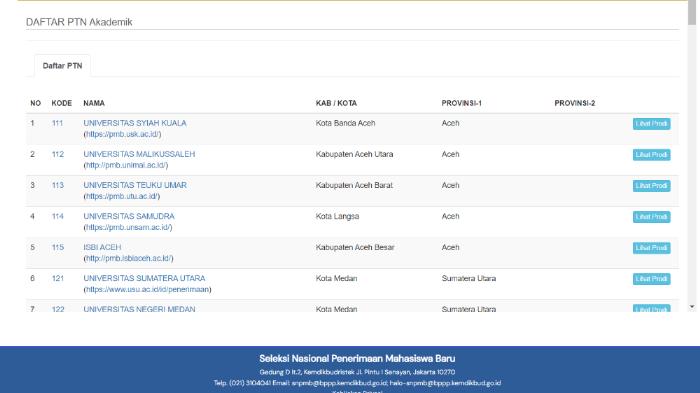Image resolution: width=700 pixels, height=393 pixels.
Task: Click Lihat Prodi for Universitas Sumatera Utara
Action: pos(651,279)
